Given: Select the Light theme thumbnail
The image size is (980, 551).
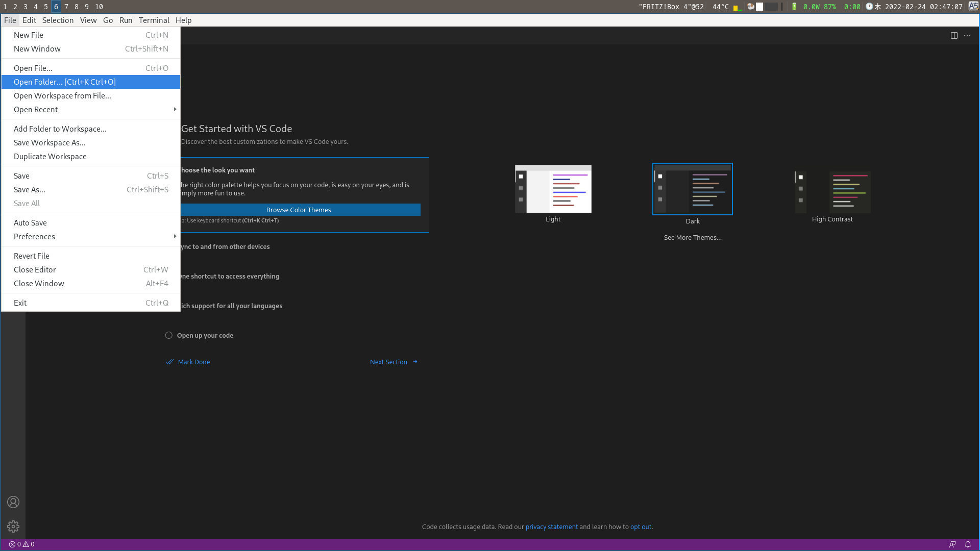Looking at the screenshot, I should coord(553,189).
